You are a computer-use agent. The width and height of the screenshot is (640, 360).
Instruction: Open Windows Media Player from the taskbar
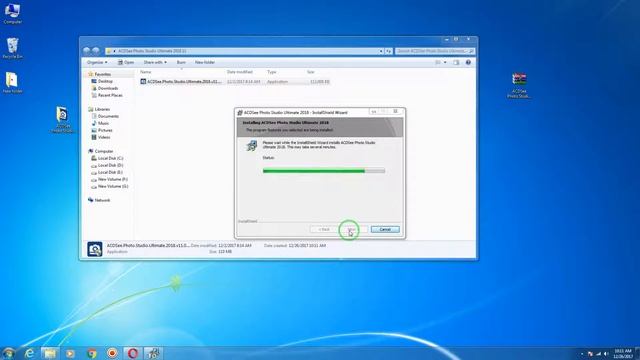click(70, 353)
